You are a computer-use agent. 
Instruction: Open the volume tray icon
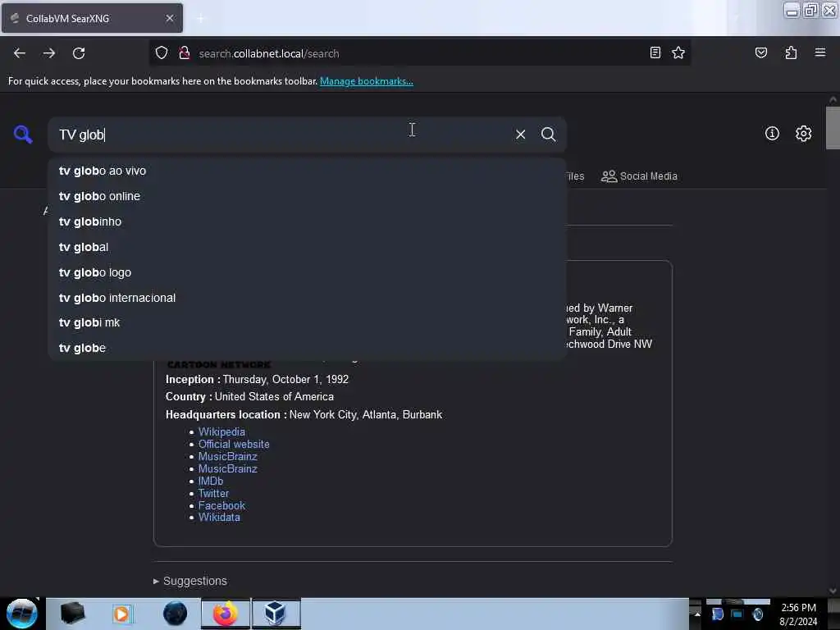(757, 614)
